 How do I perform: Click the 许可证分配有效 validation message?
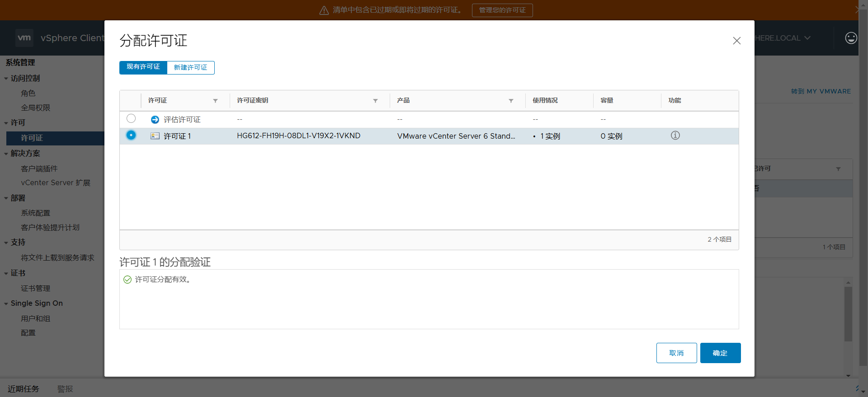click(x=163, y=280)
